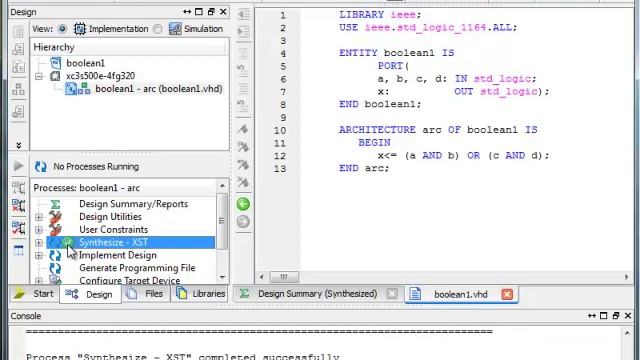Click the Hierarchy column header
The image size is (640, 360).
129,47
